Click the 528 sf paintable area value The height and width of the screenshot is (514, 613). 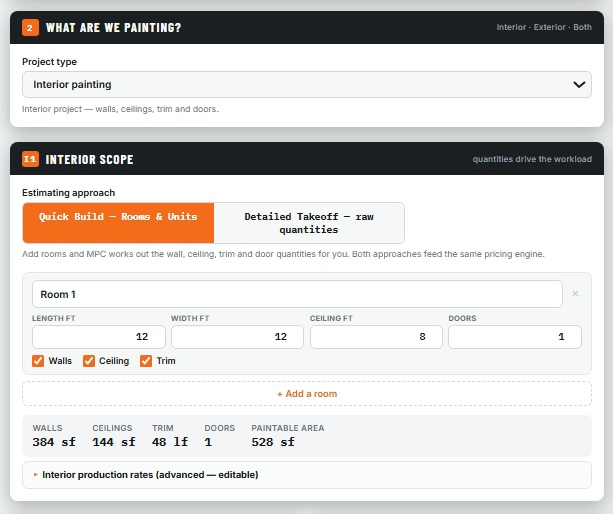pos(273,442)
